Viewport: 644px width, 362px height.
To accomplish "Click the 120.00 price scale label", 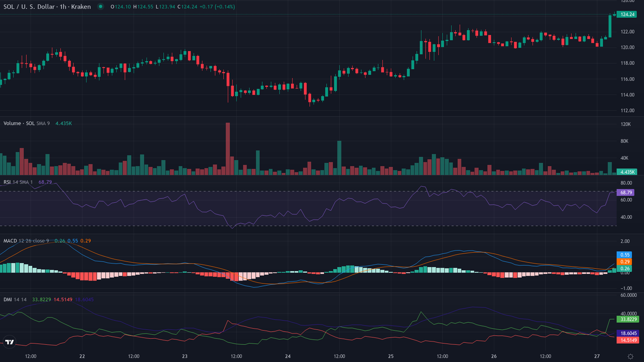I will pyautogui.click(x=628, y=47).
